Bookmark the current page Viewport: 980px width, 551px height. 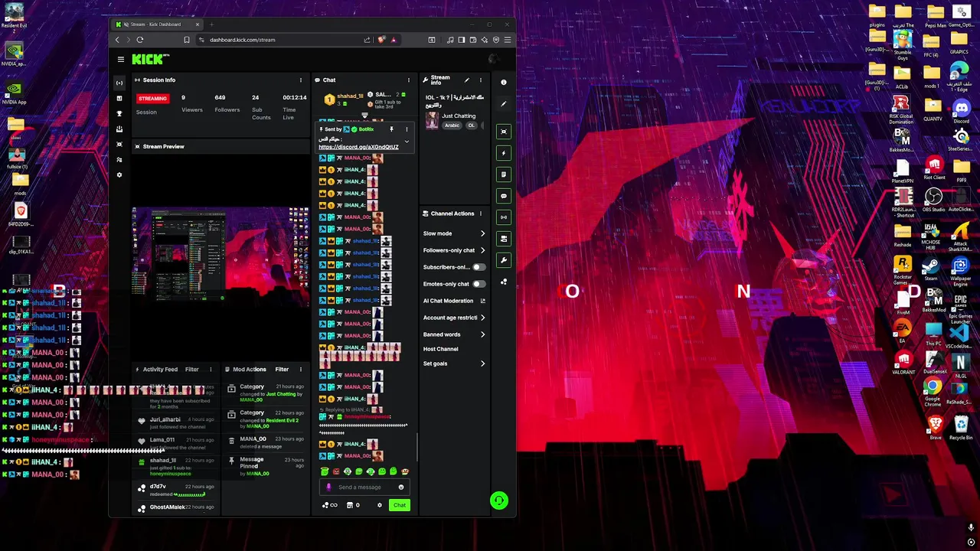(x=186, y=40)
